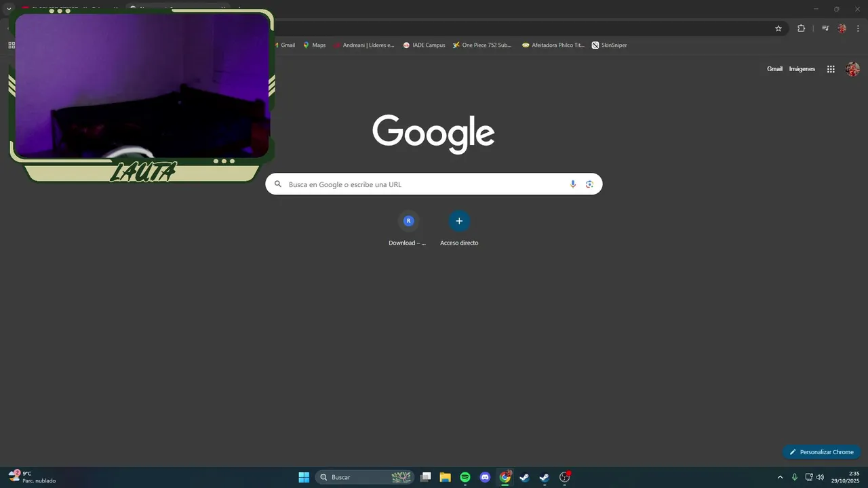This screenshot has width=868, height=488.
Task: Open Spotify from taskbar
Action: [x=465, y=477]
